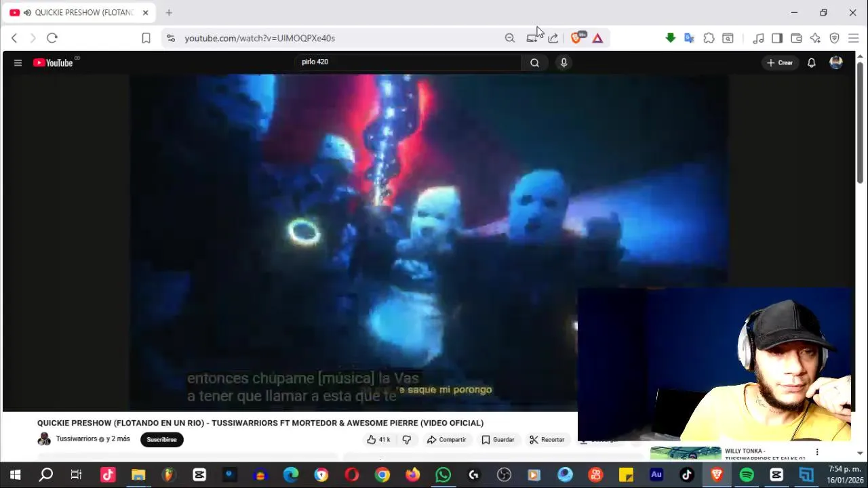Click the YouTube search magnifier button

pyautogui.click(x=534, y=62)
